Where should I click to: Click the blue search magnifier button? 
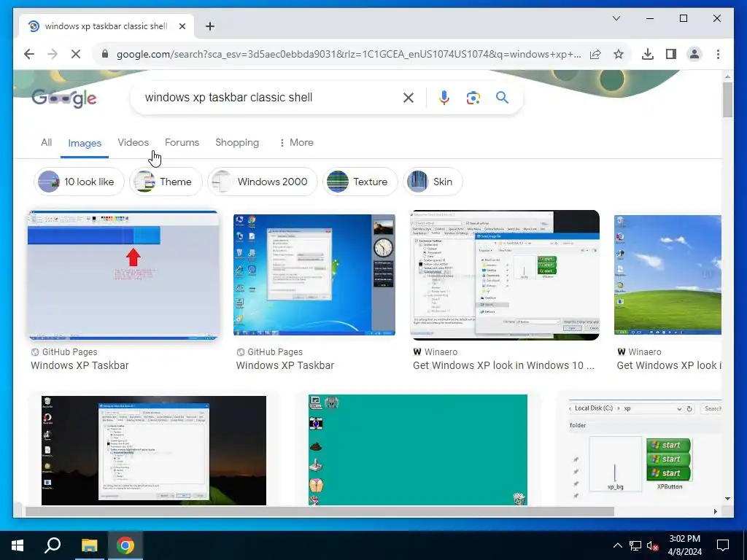pos(502,98)
